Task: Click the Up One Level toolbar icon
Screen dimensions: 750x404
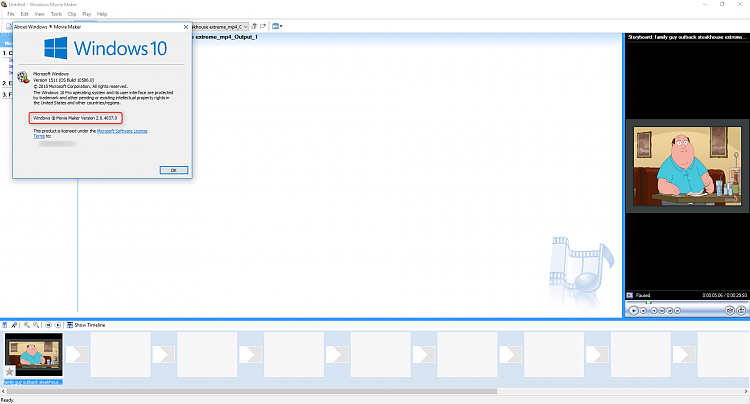Action: coord(254,26)
